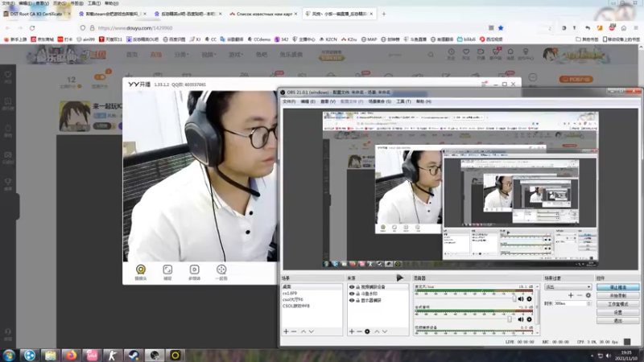
Task: Open OBS Studio icon in taskbar
Action: (x=155, y=355)
